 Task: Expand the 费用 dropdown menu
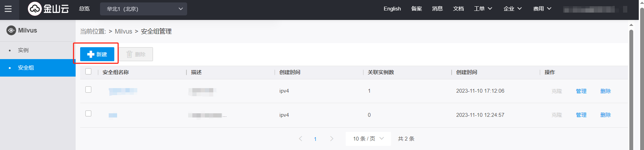pyautogui.click(x=542, y=9)
